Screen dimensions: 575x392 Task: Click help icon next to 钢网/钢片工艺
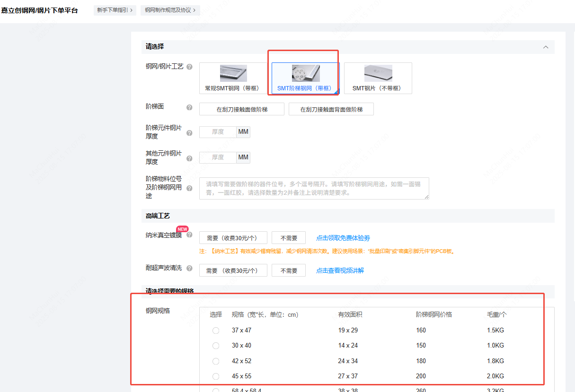[x=189, y=67]
